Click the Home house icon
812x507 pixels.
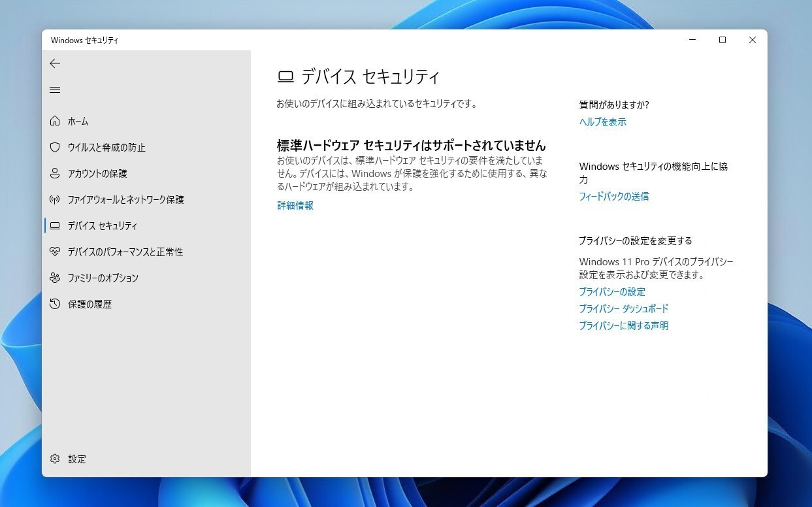55,121
